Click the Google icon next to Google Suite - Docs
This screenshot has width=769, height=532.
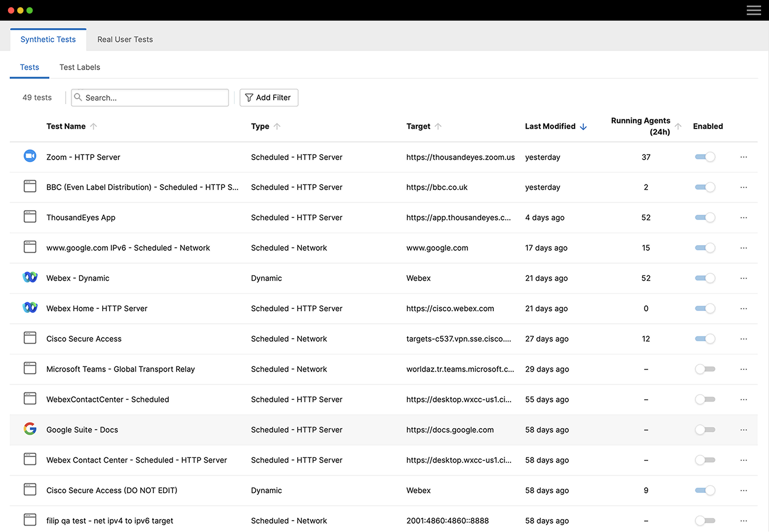(30, 429)
